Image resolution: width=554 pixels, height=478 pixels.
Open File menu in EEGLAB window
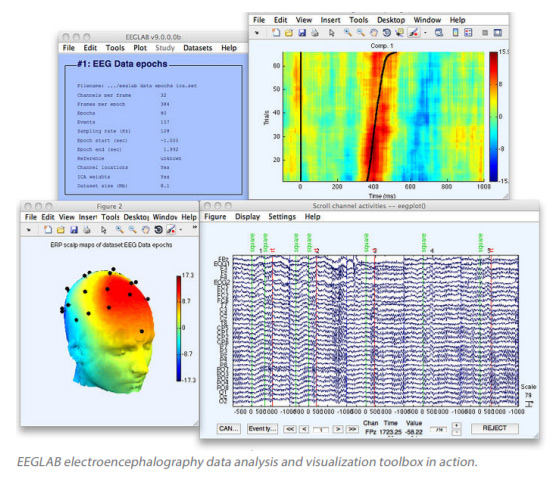click(x=69, y=48)
